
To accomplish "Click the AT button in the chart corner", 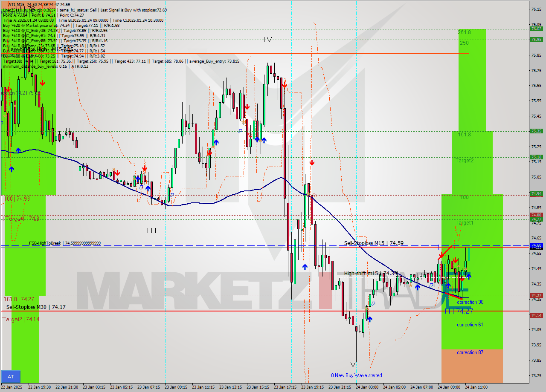I will coord(11,377).
